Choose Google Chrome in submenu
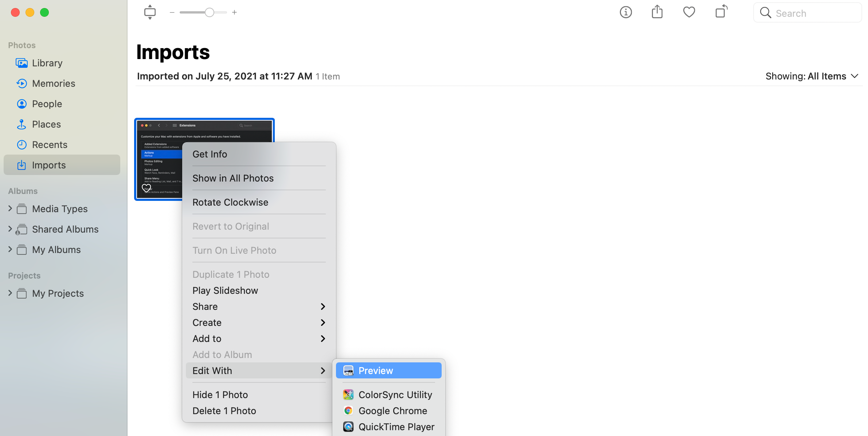Screen dimensions: 868x436 pos(392,411)
